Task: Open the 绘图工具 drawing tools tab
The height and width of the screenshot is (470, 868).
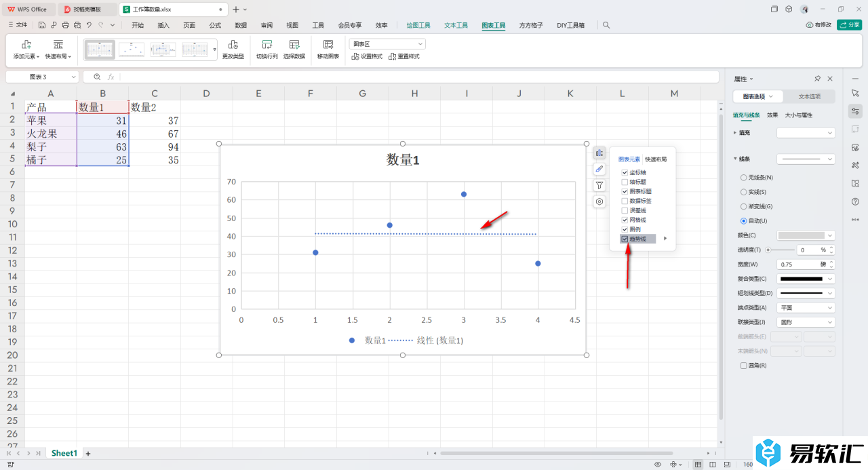Action: click(418, 25)
